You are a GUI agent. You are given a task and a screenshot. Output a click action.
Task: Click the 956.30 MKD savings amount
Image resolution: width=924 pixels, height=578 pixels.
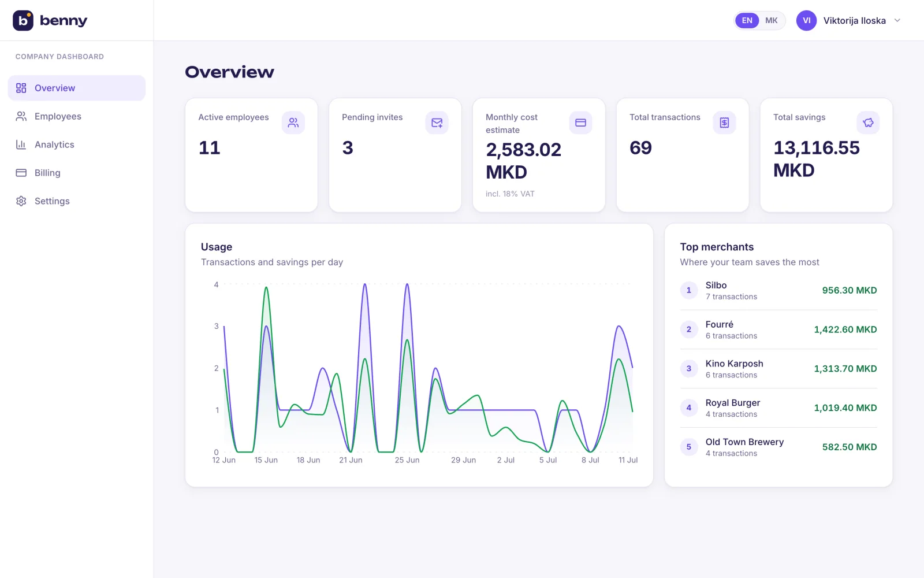coord(850,290)
